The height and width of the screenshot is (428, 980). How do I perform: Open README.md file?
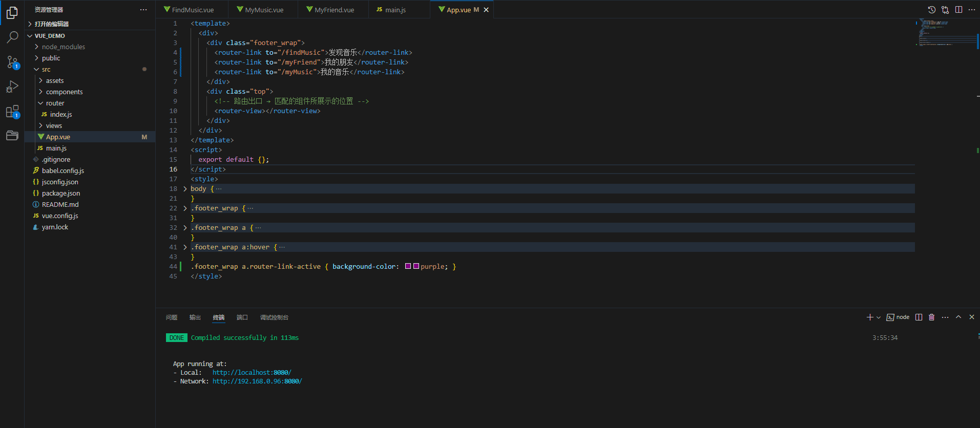90,204
